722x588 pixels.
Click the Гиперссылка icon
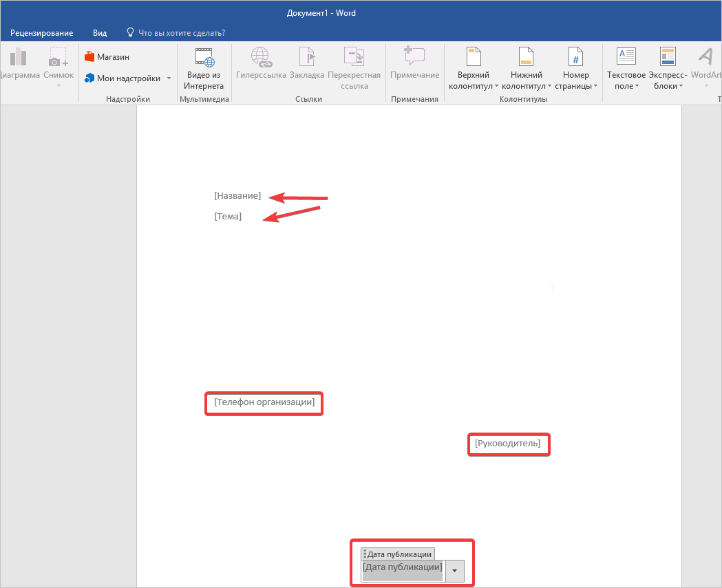point(260,59)
